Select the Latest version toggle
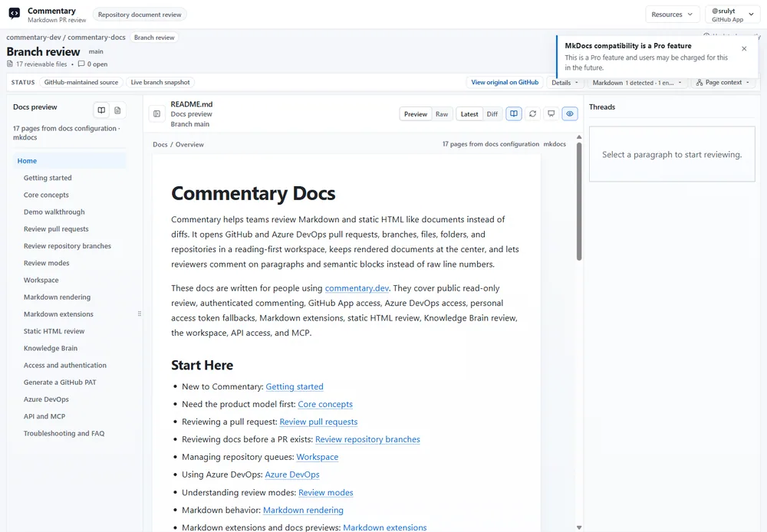Screen dimensions: 767x532 click(469, 114)
